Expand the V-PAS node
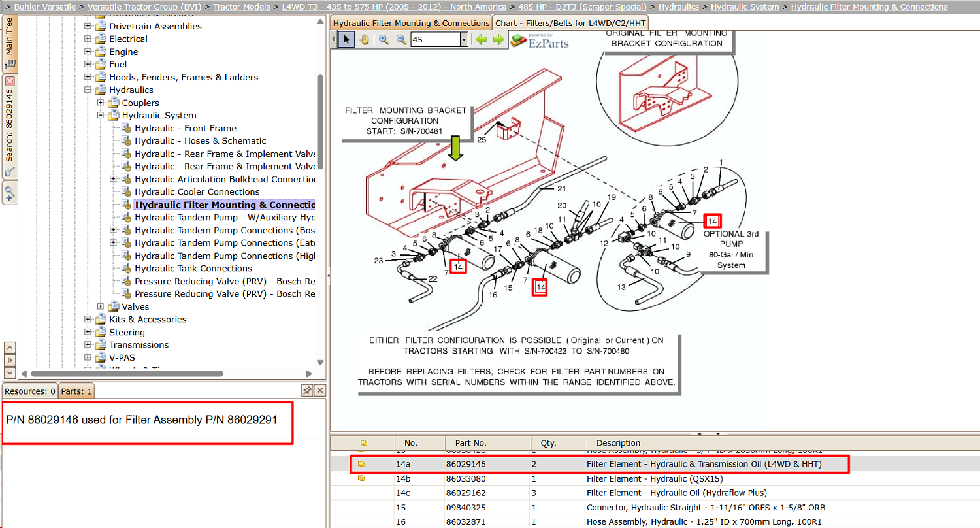 [88, 358]
